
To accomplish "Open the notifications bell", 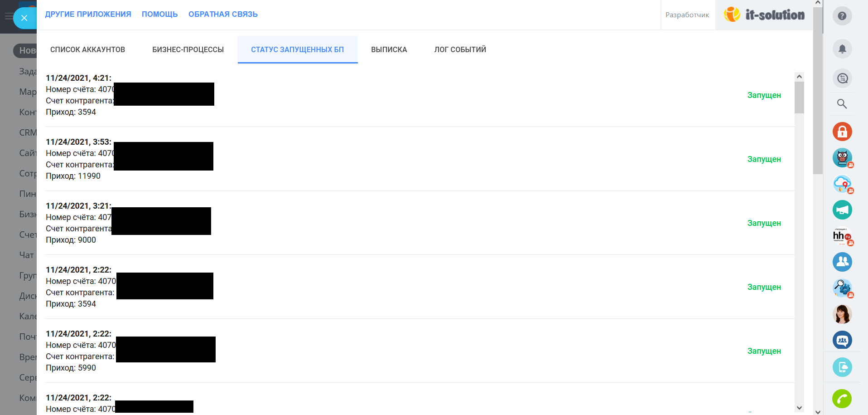I will (842, 49).
